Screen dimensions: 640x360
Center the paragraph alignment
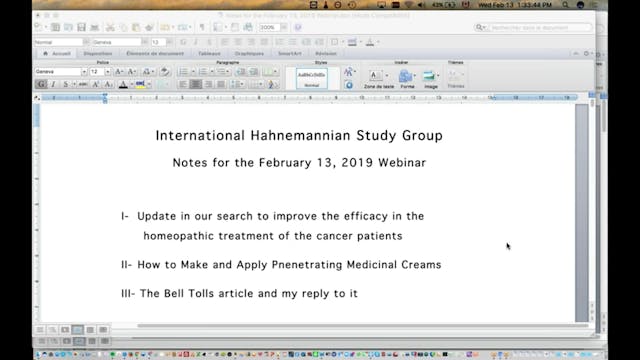tap(196, 84)
